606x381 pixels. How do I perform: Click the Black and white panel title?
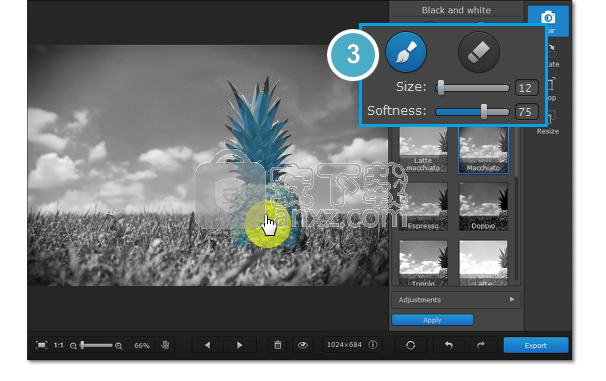[x=456, y=10]
